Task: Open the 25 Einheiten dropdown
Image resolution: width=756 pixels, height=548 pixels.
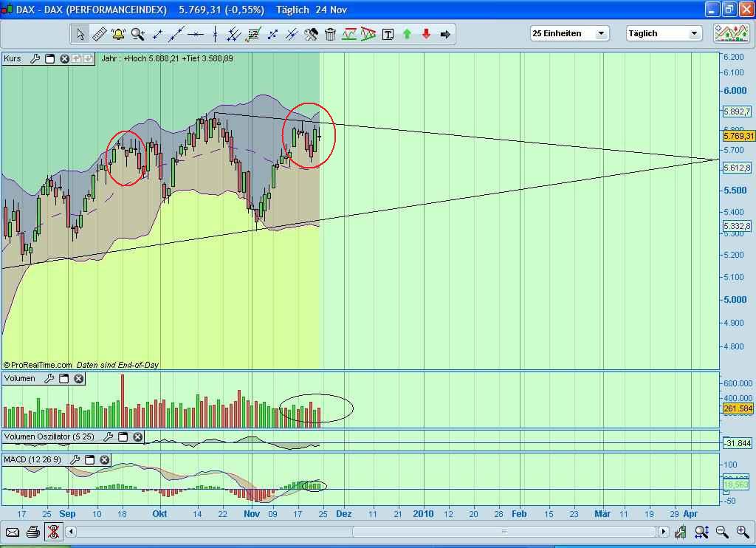Action: point(570,33)
